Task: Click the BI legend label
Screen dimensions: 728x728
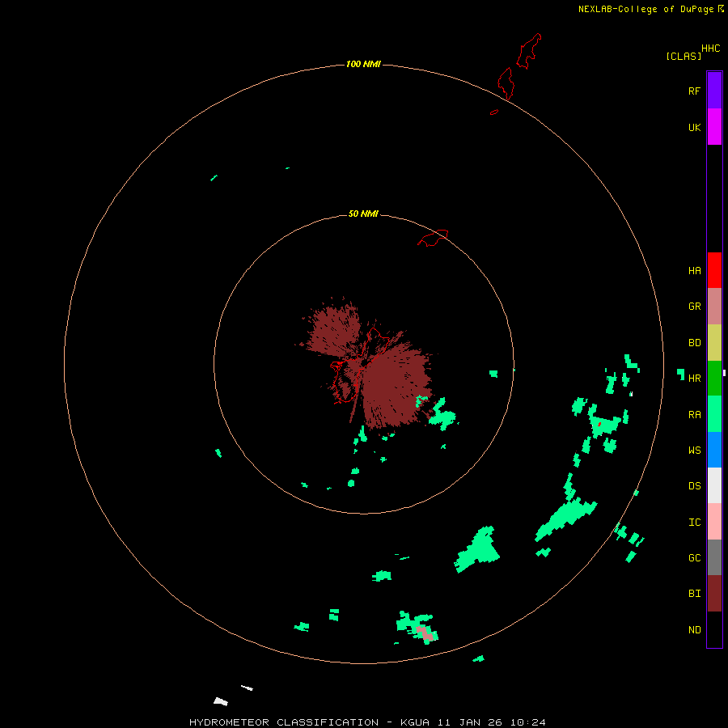Action: (694, 594)
